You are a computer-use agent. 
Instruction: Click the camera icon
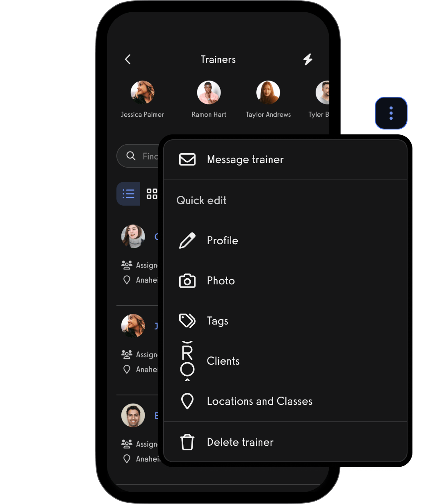[187, 281]
